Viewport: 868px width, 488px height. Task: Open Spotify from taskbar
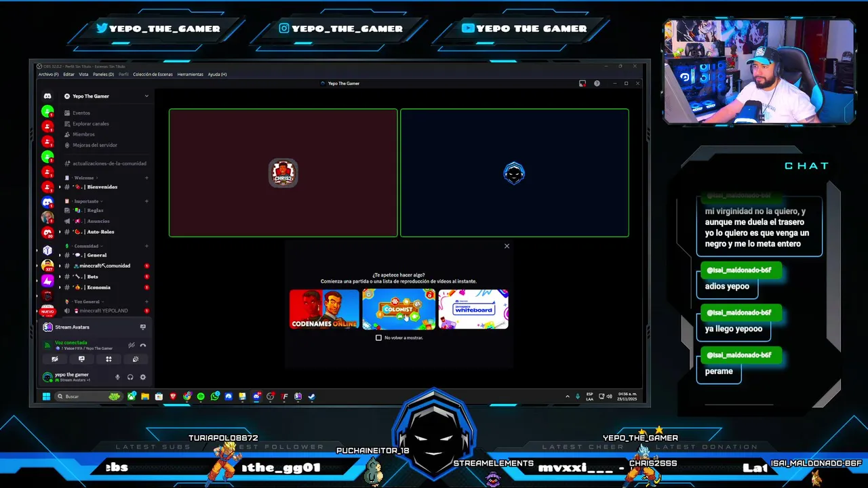click(x=201, y=396)
